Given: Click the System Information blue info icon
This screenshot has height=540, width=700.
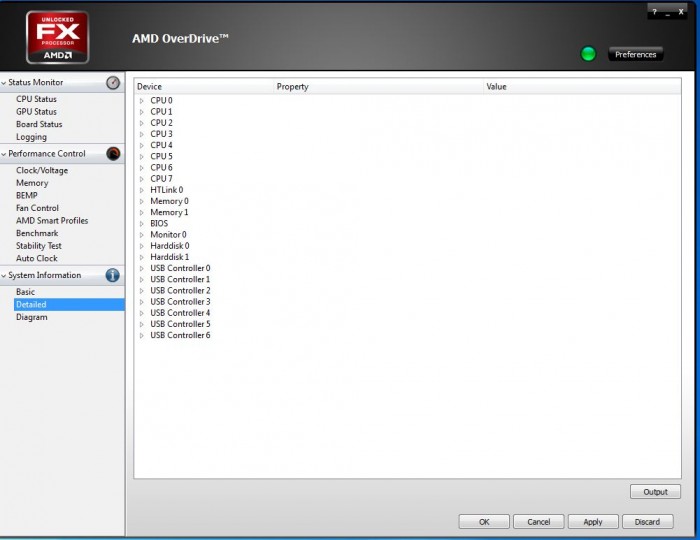Looking at the screenshot, I should pyautogui.click(x=112, y=275).
